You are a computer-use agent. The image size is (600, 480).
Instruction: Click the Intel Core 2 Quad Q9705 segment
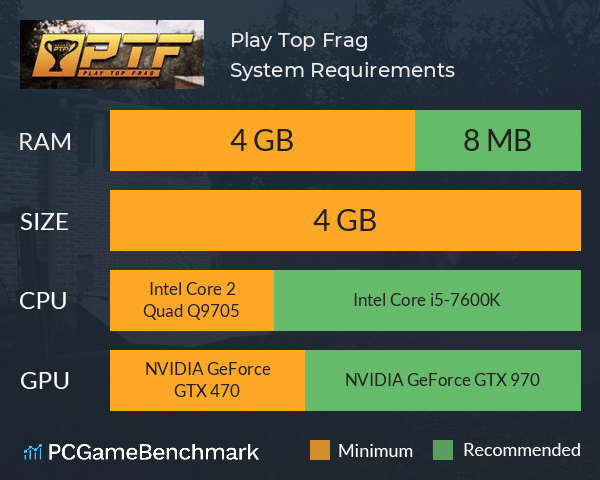[192, 300]
